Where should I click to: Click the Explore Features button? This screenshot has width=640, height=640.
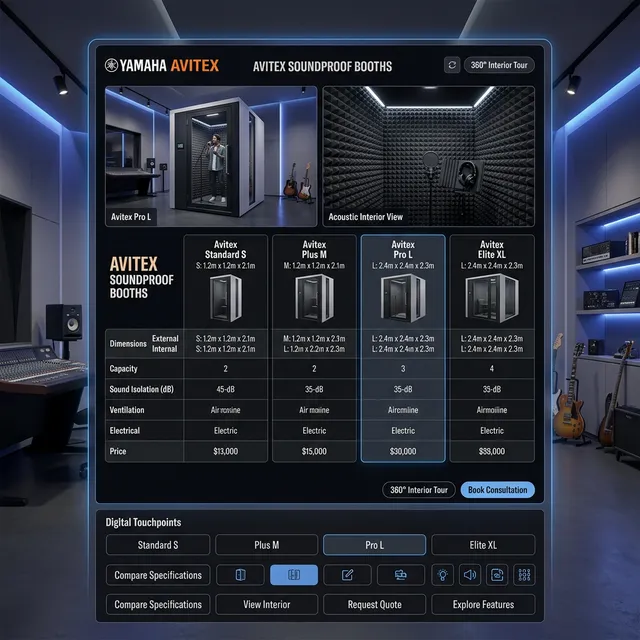483,604
